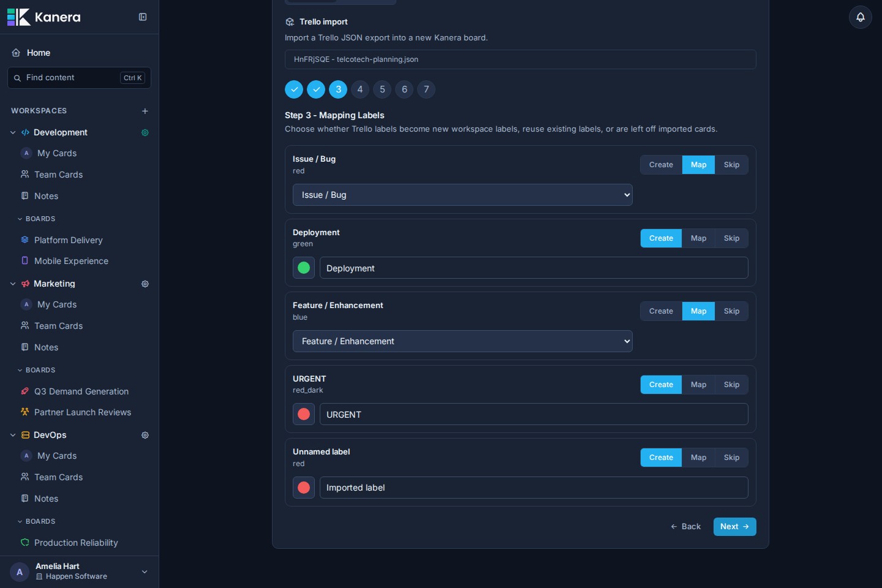This screenshot has width=882, height=588.
Task: Set Deployment label to Skip
Action: click(x=731, y=238)
